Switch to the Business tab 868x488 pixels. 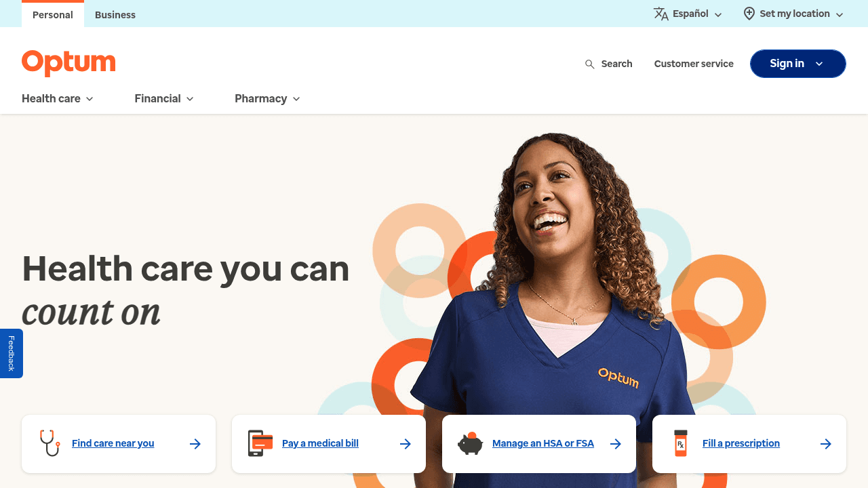[115, 15]
